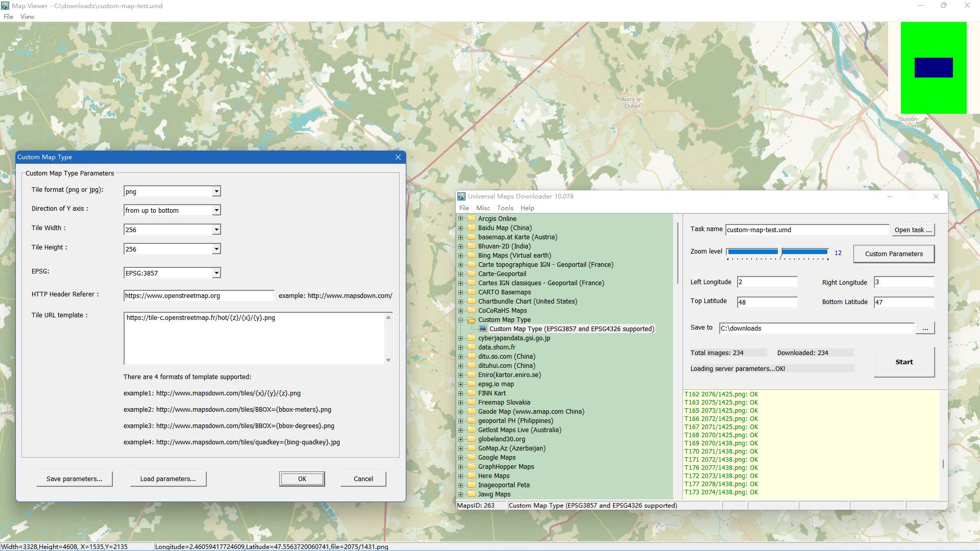980x551 pixels.
Task: Click the folder icon beside Freemap Slovakia
Action: click(471, 402)
